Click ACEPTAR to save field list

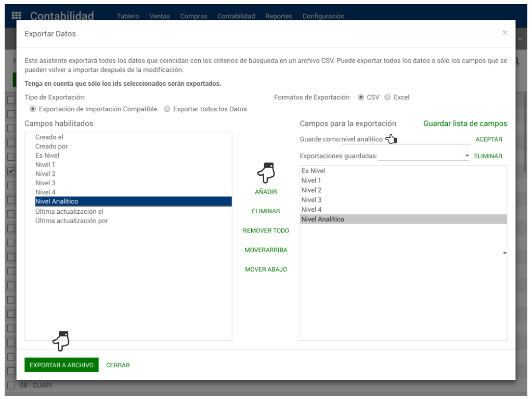coord(489,139)
